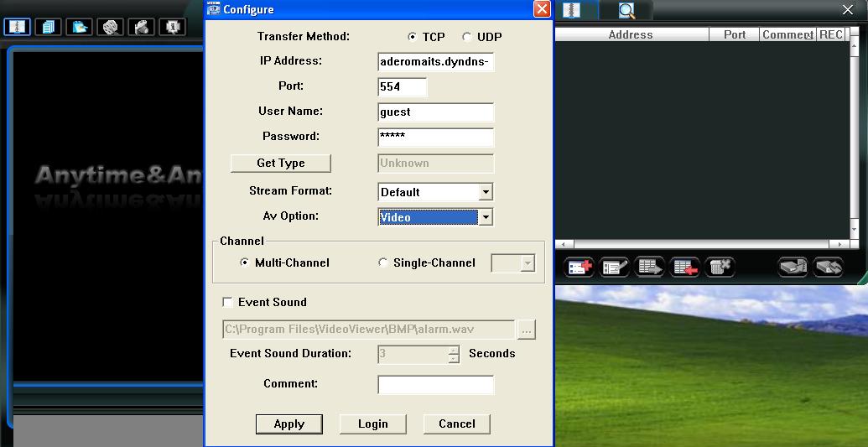Select UDP transfer method

(466, 37)
